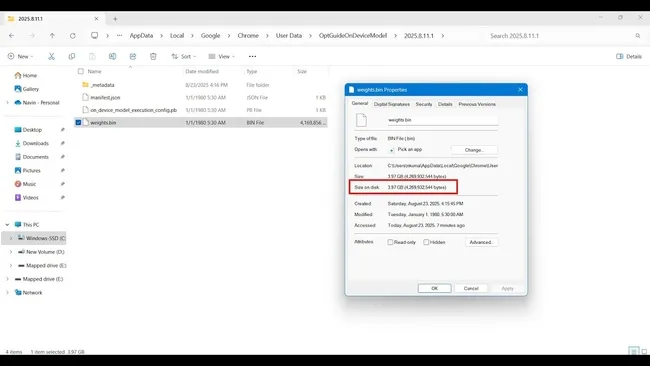
Task: Click the Home icon in sidebar
Action: click(x=18, y=75)
